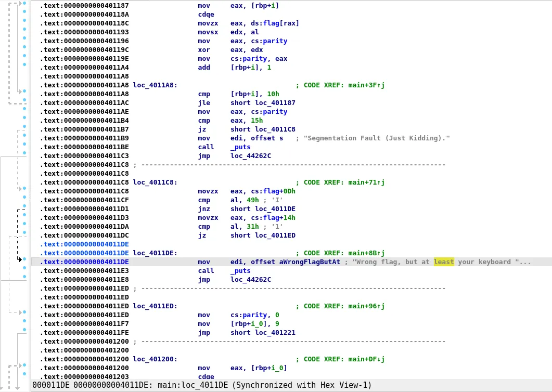Screen dimensions: 552x392
Task: Click the highlighted word least in the comment
Action: point(444,262)
